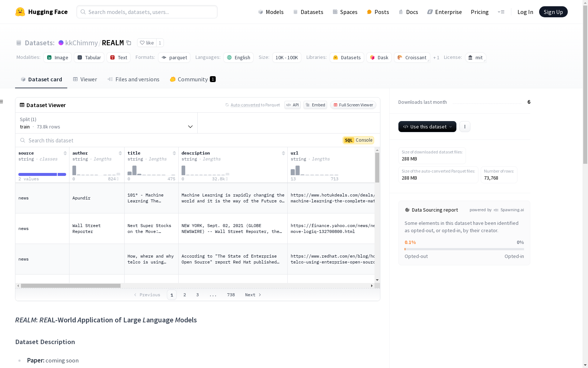Expand the Split train dropdown
This screenshot has height=368, width=588.
point(107,123)
